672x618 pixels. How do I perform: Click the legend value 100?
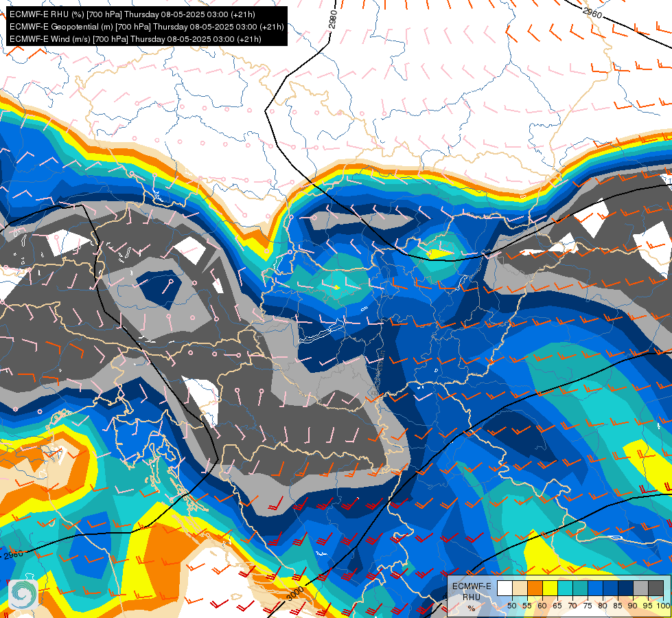point(664,606)
